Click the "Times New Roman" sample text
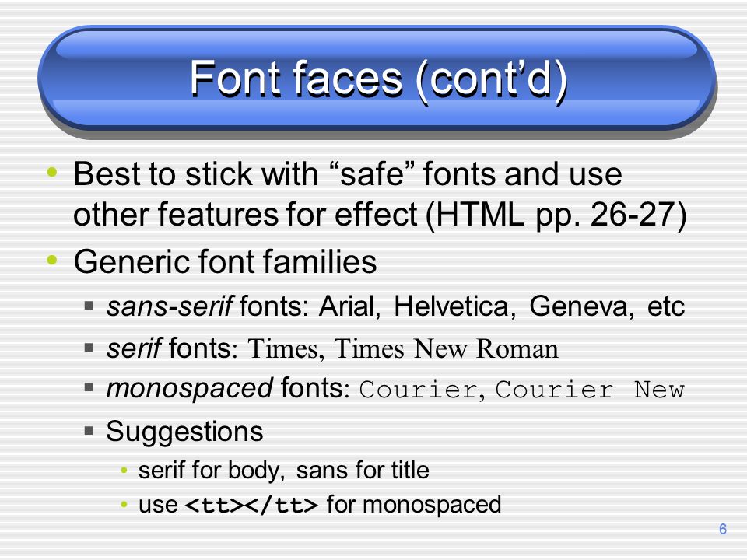747x560 pixels. tap(446, 348)
